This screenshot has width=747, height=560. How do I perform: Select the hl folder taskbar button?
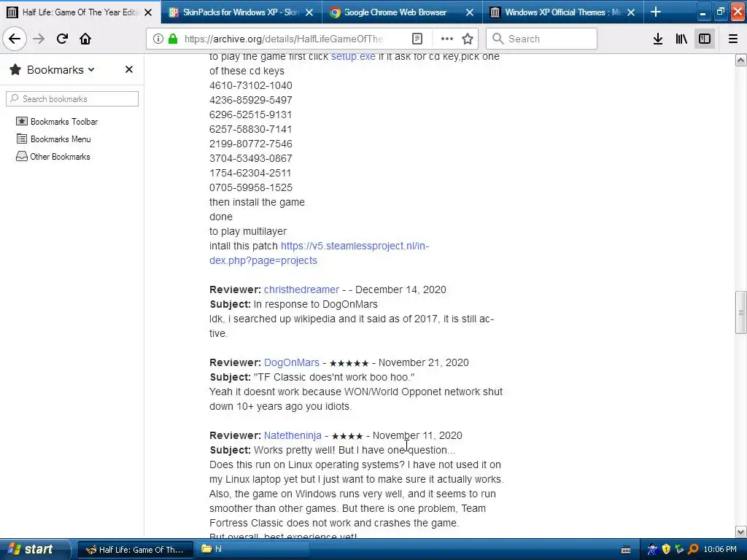coord(252,550)
